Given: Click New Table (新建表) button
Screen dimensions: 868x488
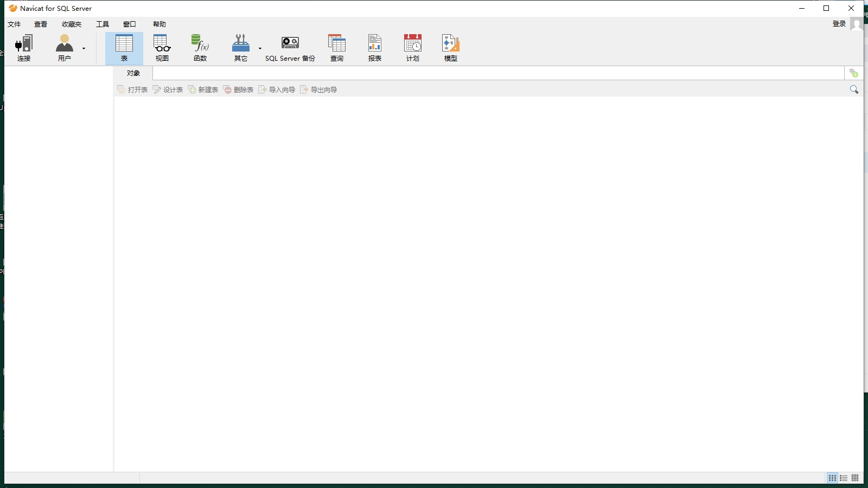Looking at the screenshot, I should [203, 89].
